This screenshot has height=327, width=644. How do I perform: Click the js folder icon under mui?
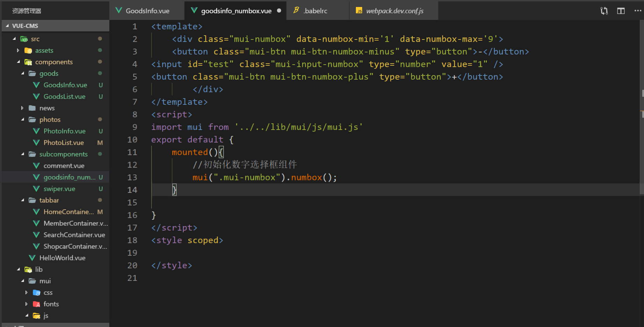point(36,315)
